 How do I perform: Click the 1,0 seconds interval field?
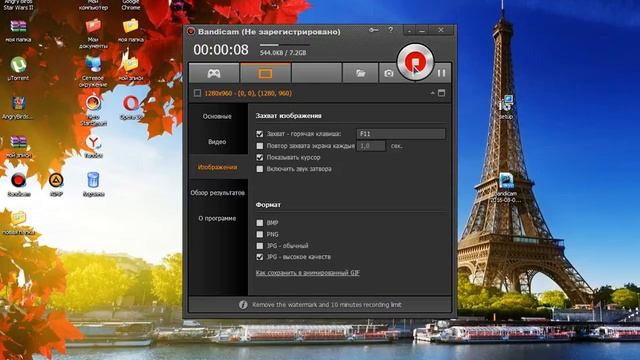click(371, 146)
